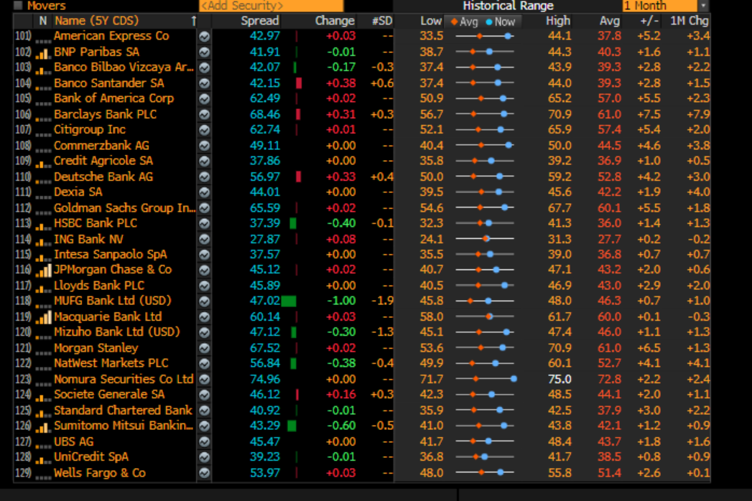Screen dimensions: 752x501
Task: Open chart icon for American Express Co
Action: coord(204,36)
